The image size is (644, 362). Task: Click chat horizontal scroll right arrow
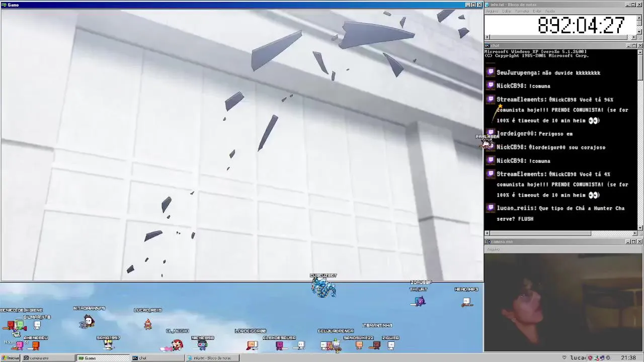coord(634,233)
